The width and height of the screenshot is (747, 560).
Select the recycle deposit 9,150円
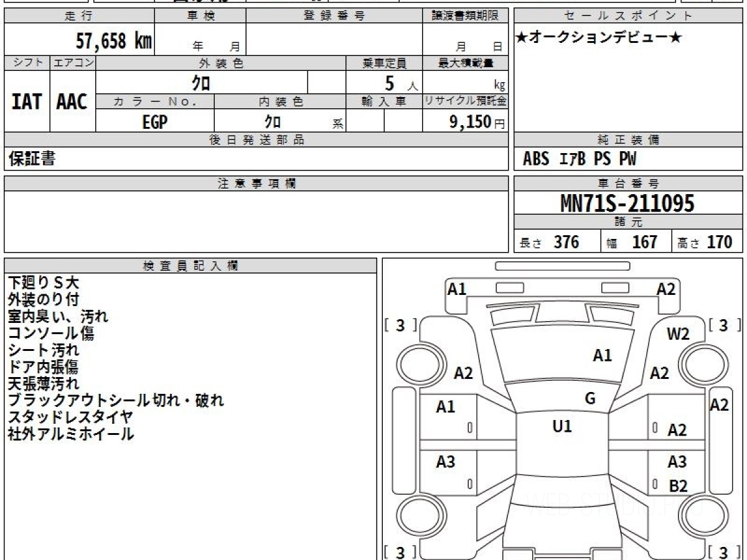click(477, 122)
